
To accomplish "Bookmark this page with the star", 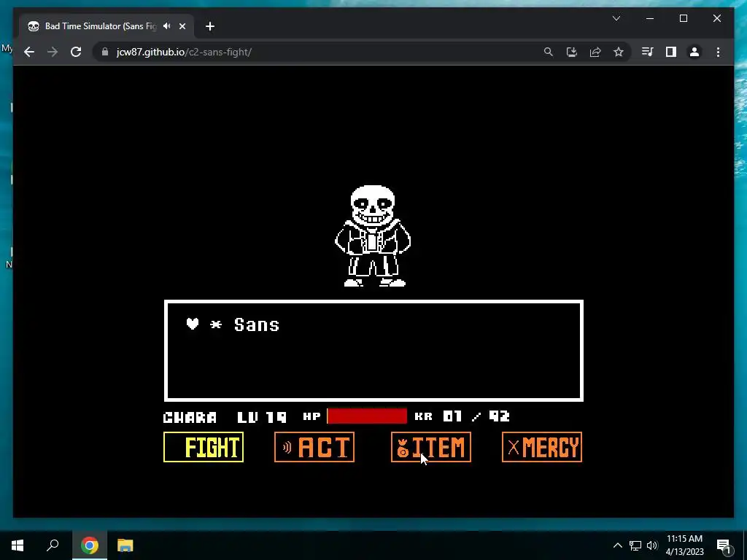I will 619,52.
